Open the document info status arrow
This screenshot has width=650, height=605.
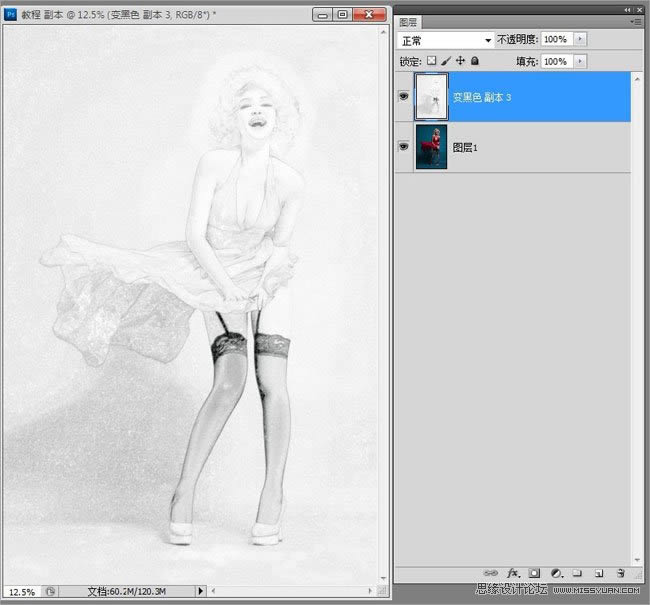click(x=200, y=591)
